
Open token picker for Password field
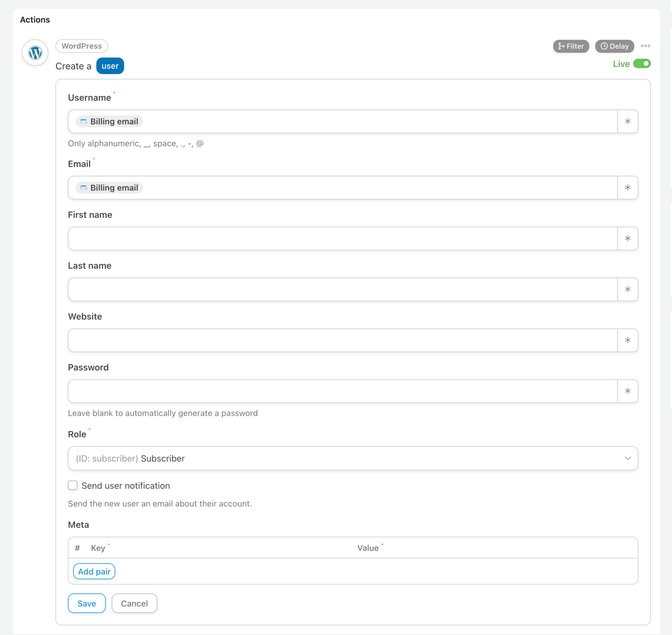(628, 391)
